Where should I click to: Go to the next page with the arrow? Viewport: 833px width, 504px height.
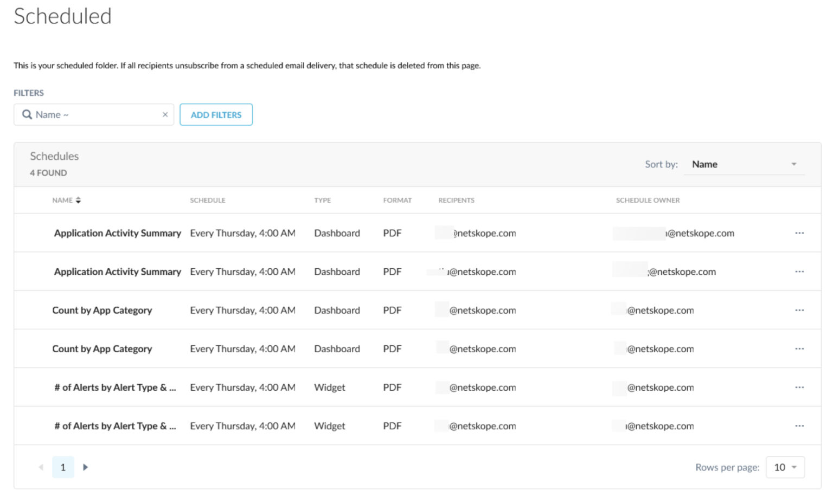pyautogui.click(x=85, y=467)
